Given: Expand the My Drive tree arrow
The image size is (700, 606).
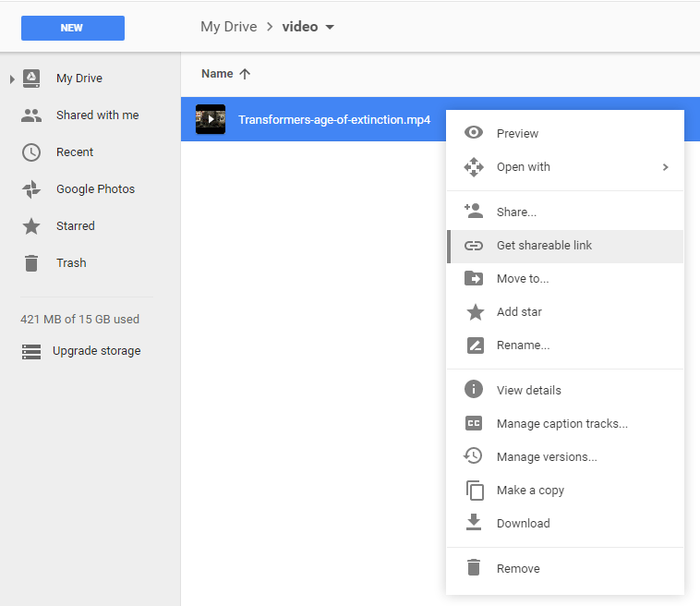Looking at the screenshot, I should pyautogui.click(x=12, y=79).
